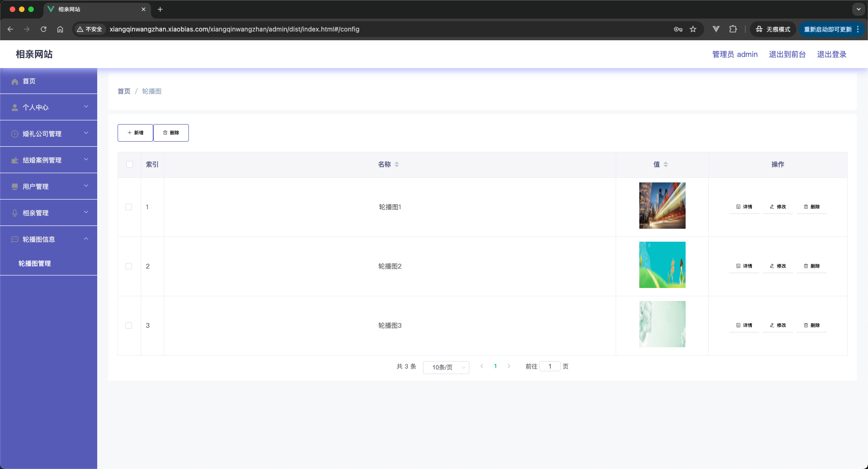868x469 pixels.
Task: Click 修改 for 轮播图3
Action: point(778,325)
